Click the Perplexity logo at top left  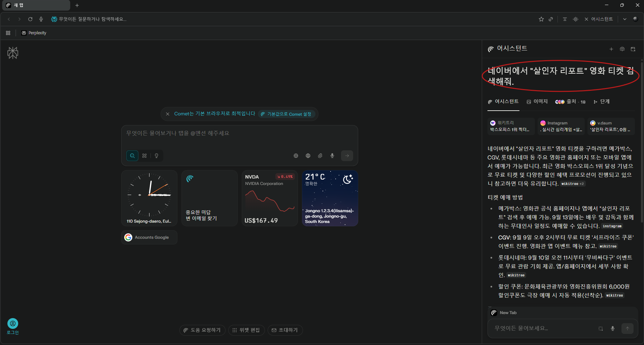(x=13, y=53)
